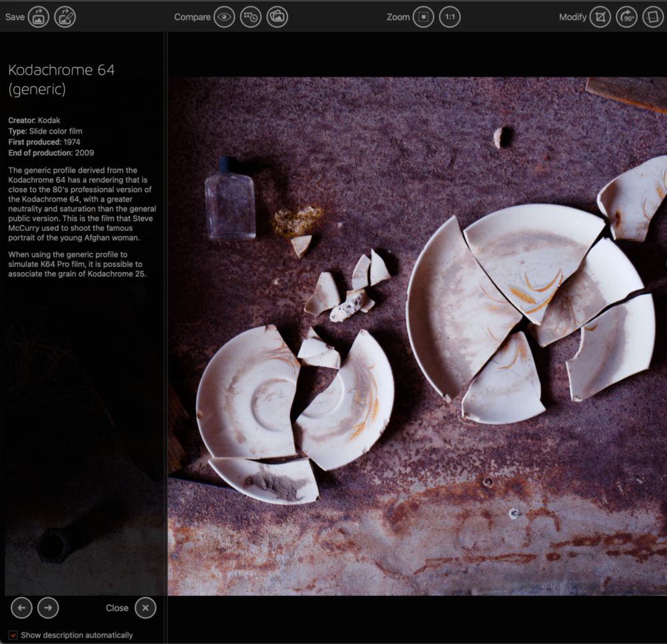The image size is (667, 644).
Task: Open side-by-side comparison icon
Action: 277,17
